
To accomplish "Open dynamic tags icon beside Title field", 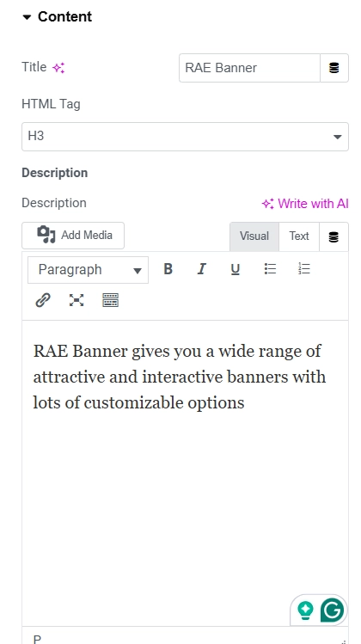I will pos(334,68).
